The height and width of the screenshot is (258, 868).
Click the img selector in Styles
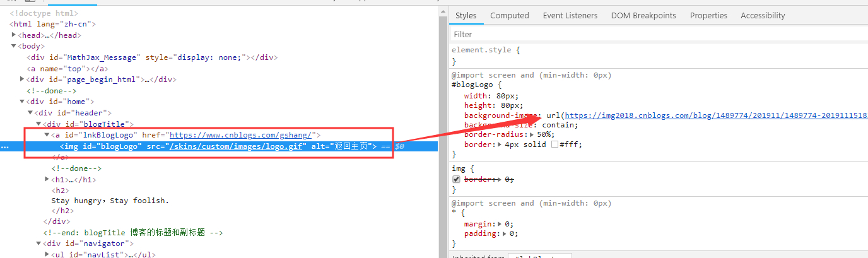[x=458, y=169]
